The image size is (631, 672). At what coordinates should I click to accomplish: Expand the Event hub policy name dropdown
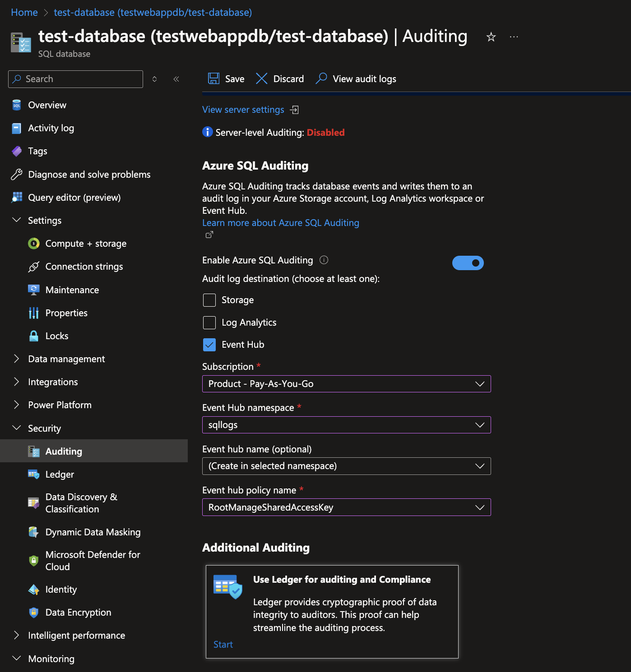346,507
